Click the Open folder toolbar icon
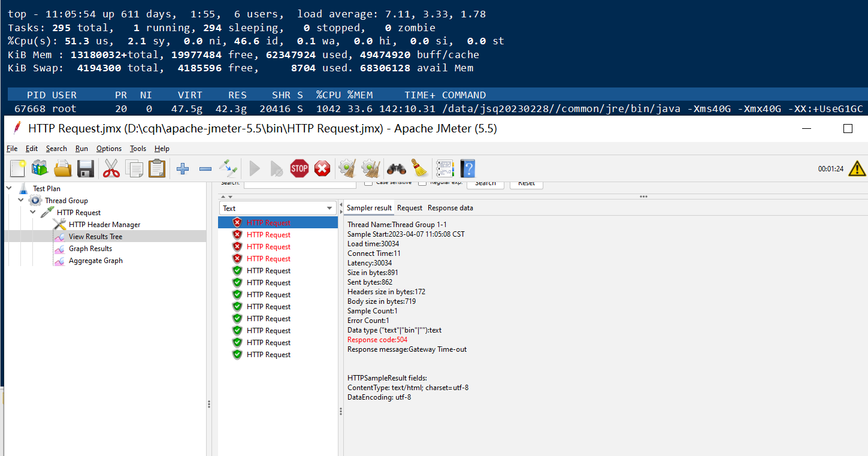The image size is (868, 456). click(x=63, y=168)
